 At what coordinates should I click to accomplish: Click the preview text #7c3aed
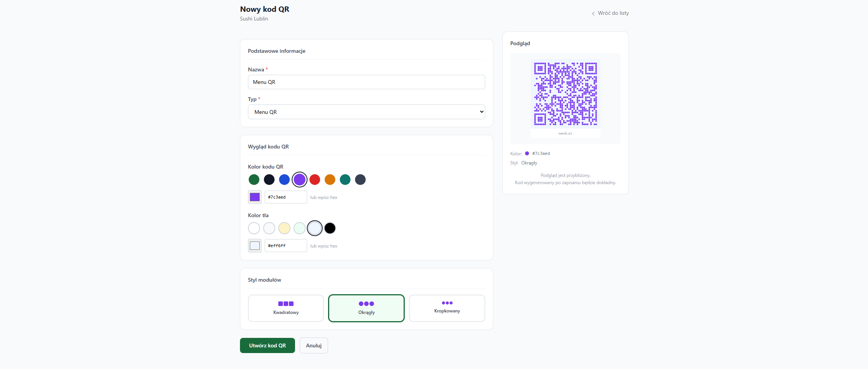tap(541, 153)
